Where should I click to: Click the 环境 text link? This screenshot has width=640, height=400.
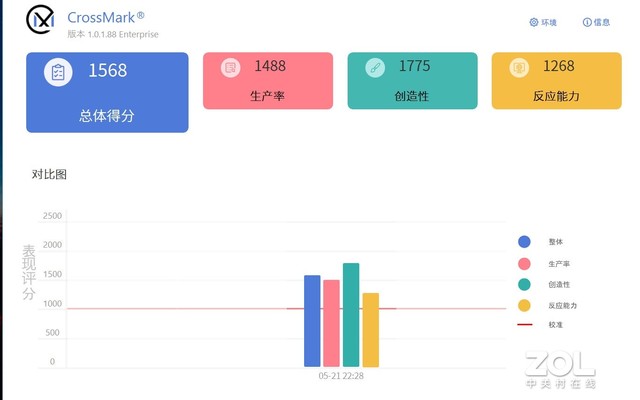pyautogui.click(x=549, y=22)
